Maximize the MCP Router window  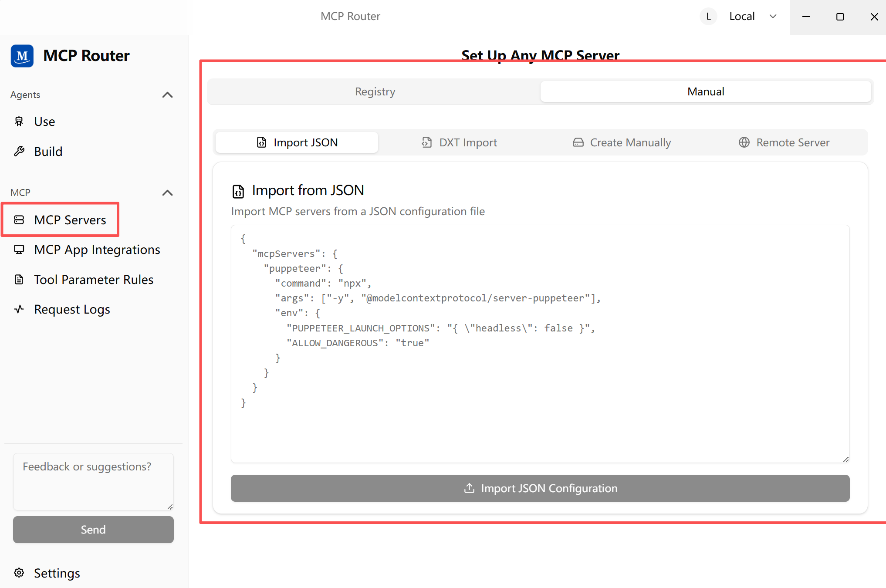click(x=840, y=17)
